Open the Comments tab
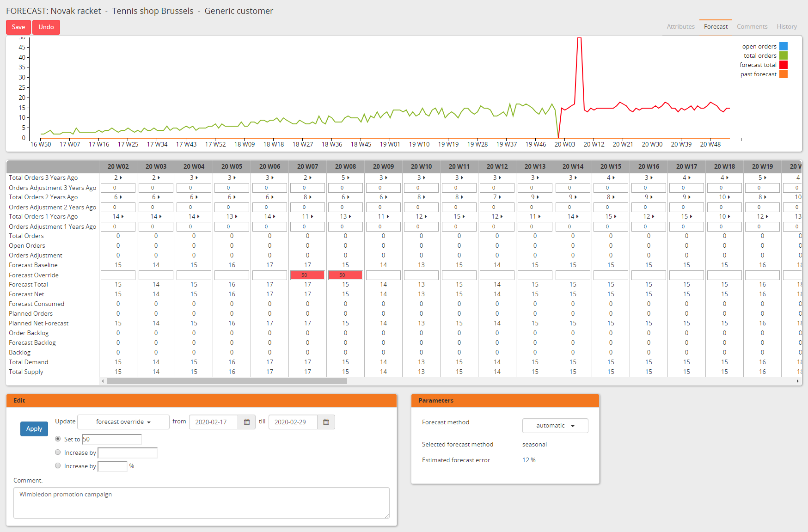The width and height of the screenshot is (808, 532). (752, 27)
